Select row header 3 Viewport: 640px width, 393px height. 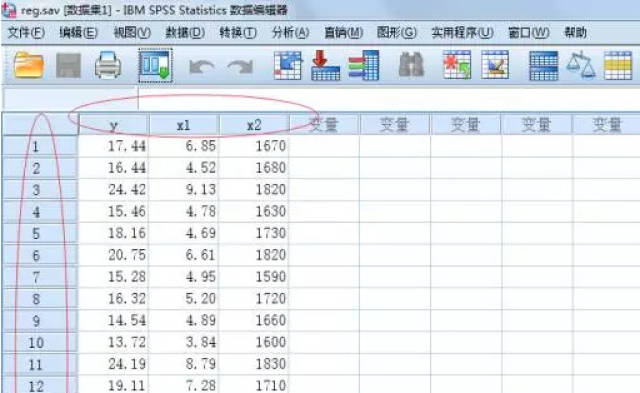click(40, 190)
